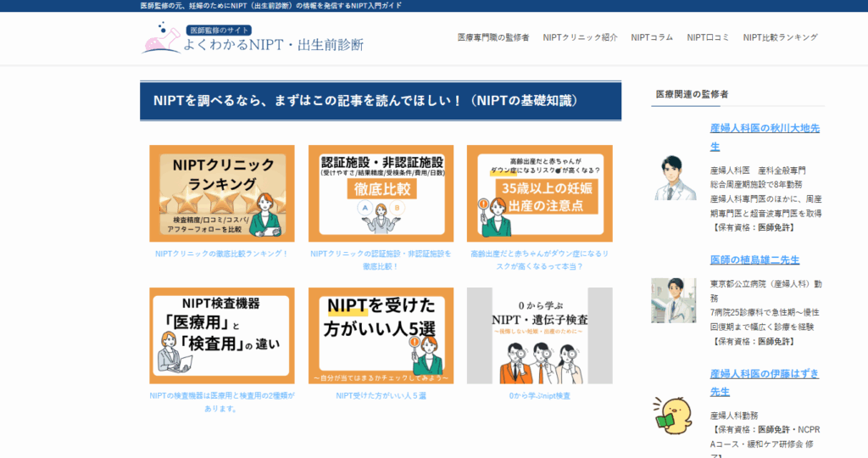868x458 pixels.
Task: Follow link 0から学ぶnipt検査
Action: click(x=540, y=396)
